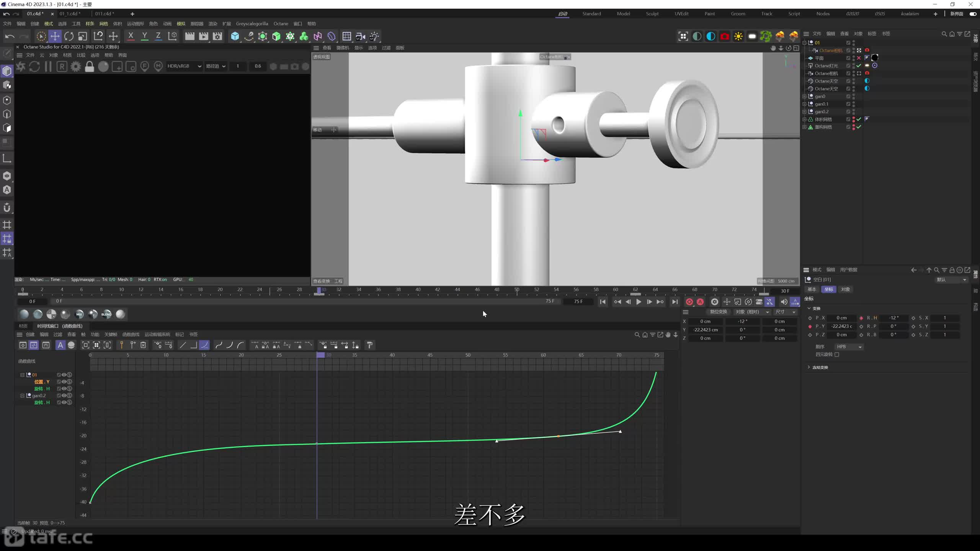Open Octane kernel type dropdown

tap(216, 66)
